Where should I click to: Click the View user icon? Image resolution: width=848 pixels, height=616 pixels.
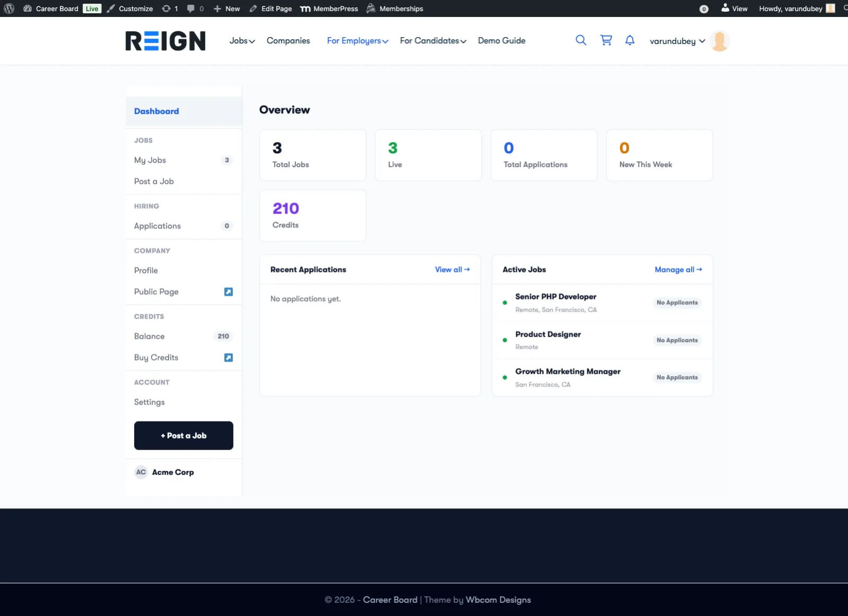tap(734, 8)
